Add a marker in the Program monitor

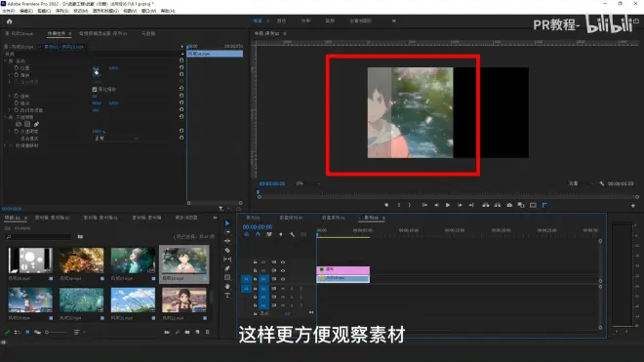(386, 205)
